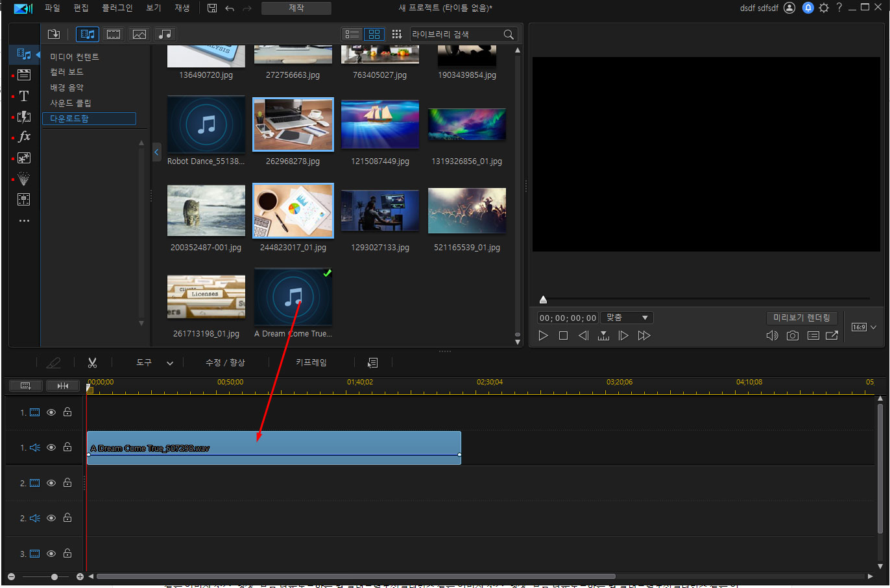The image size is (890, 588).
Task: Open the settings gear icon
Action: coord(824,8)
